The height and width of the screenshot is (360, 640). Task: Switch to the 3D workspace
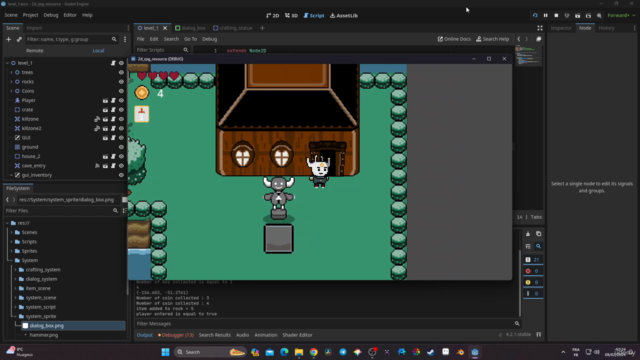tap(291, 16)
